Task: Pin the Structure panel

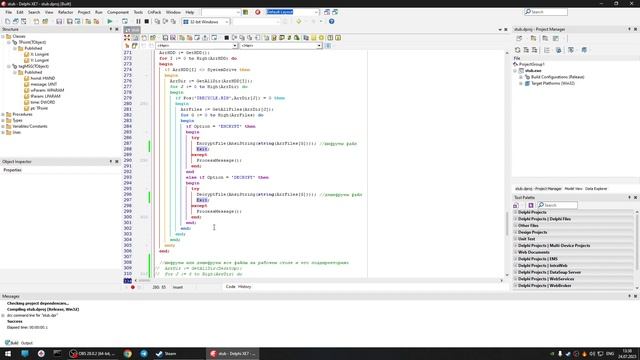Action: [111, 29]
